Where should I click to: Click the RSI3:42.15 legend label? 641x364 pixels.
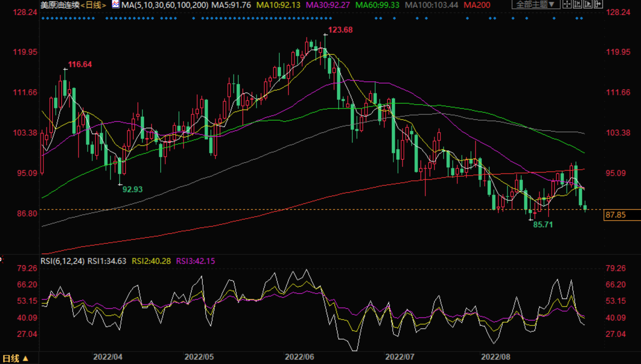coord(195,261)
